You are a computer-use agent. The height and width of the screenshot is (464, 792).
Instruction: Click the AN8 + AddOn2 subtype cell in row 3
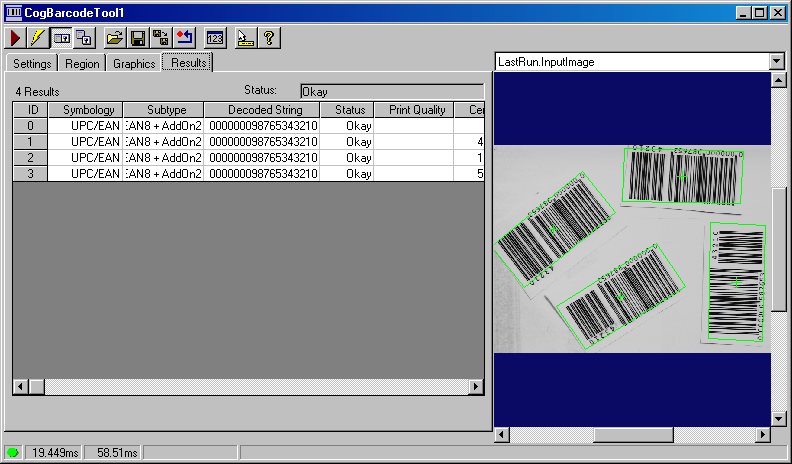[x=164, y=174]
